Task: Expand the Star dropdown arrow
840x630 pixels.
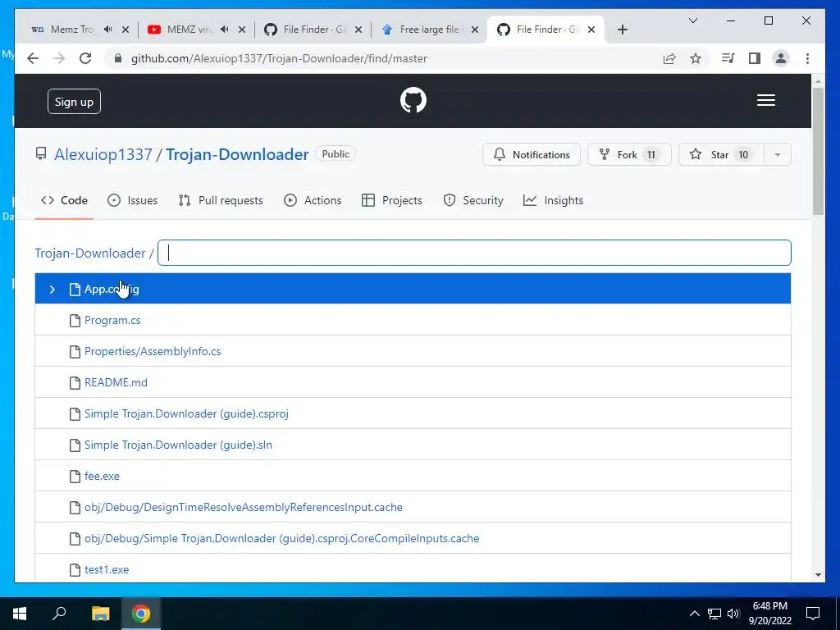Action: click(x=778, y=155)
